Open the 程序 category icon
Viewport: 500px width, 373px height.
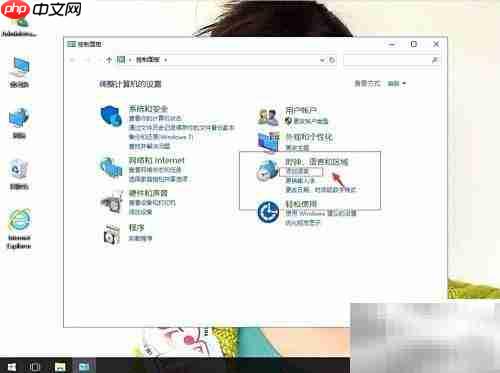[x=112, y=234]
